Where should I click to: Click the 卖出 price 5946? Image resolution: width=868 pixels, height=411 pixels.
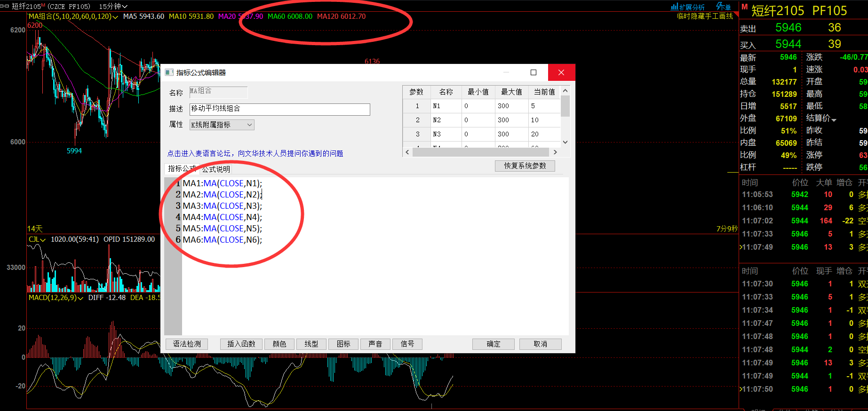788,28
